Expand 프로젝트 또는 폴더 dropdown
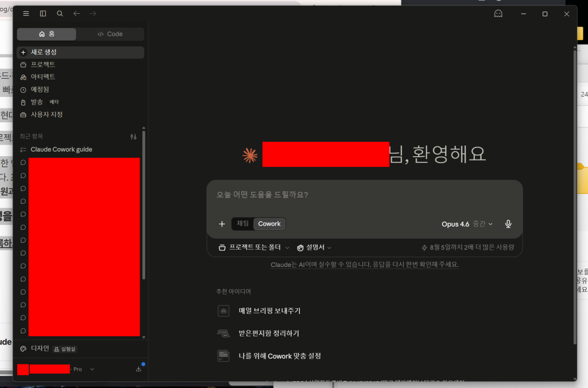Image resolution: width=588 pixels, height=388 pixels. click(254, 247)
